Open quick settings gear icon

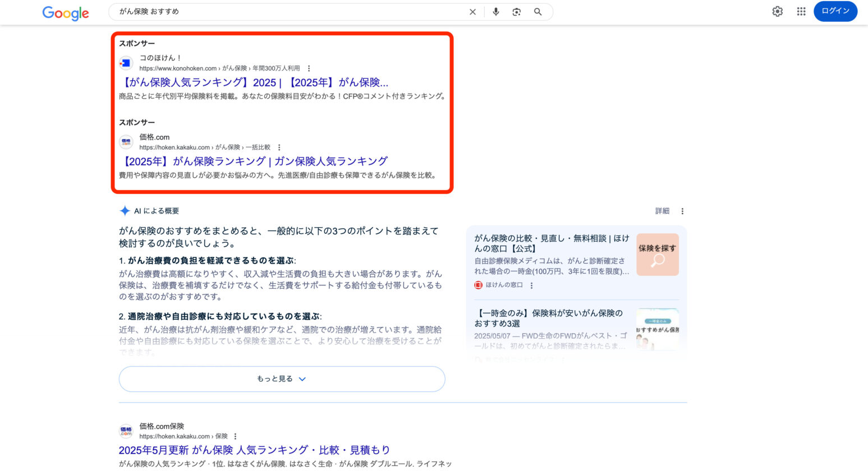coord(777,11)
